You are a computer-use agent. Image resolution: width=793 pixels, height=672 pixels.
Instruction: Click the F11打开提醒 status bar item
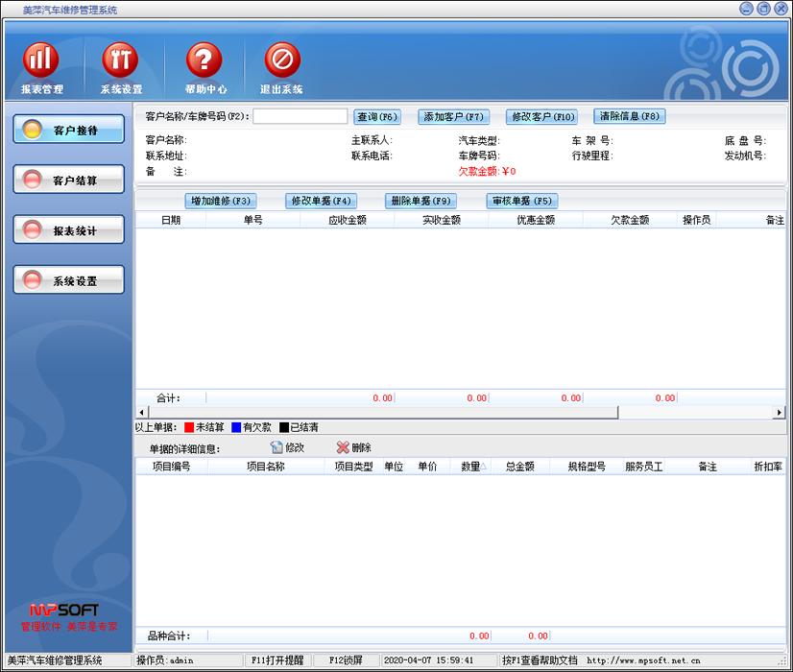pos(277,660)
